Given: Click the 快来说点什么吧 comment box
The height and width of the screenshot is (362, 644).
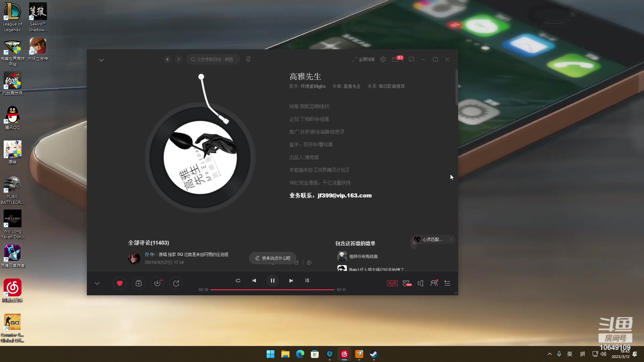Looking at the screenshot, I should point(273,258).
